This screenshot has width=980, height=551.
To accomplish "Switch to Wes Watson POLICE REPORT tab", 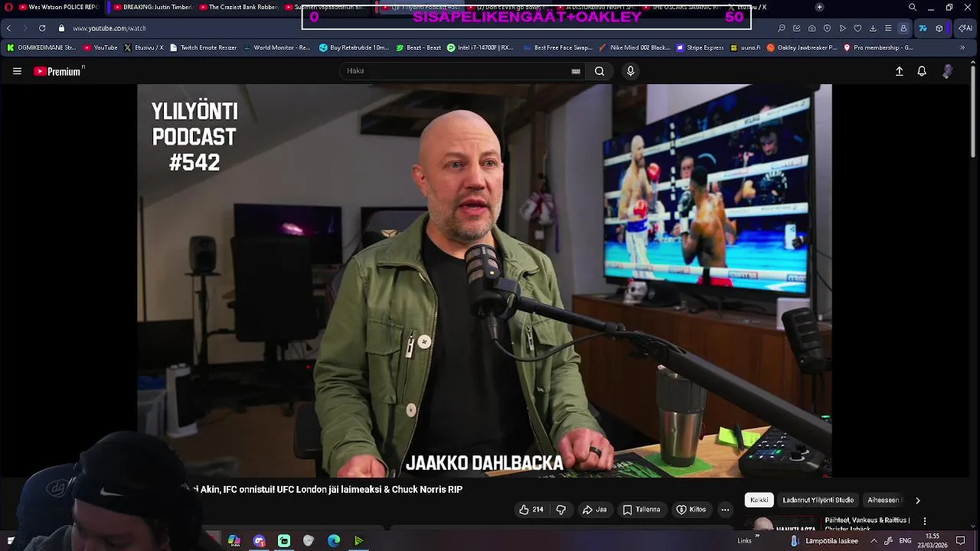I will (58, 8).
